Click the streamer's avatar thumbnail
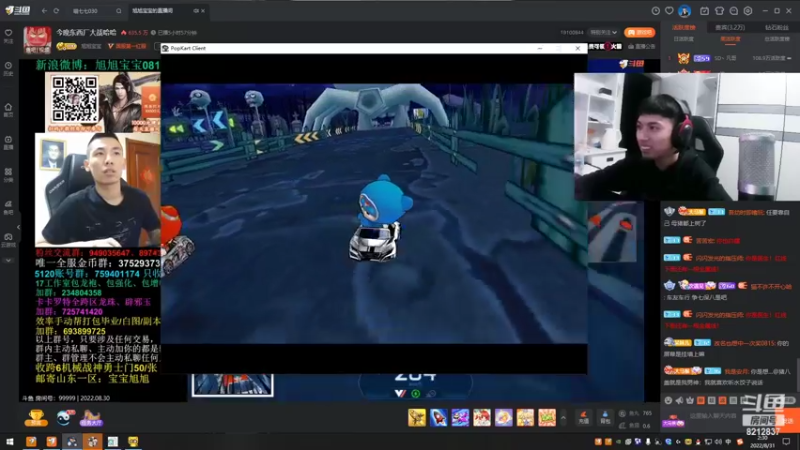The height and width of the screenshot is (450, 800). [x=37, y=40]
